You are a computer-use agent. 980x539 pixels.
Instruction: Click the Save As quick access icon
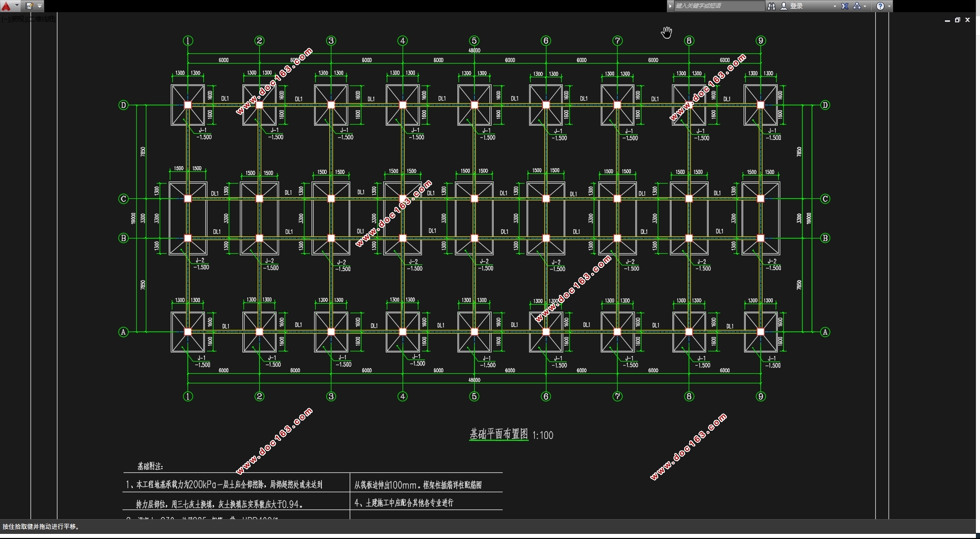[x=29, y=6]
